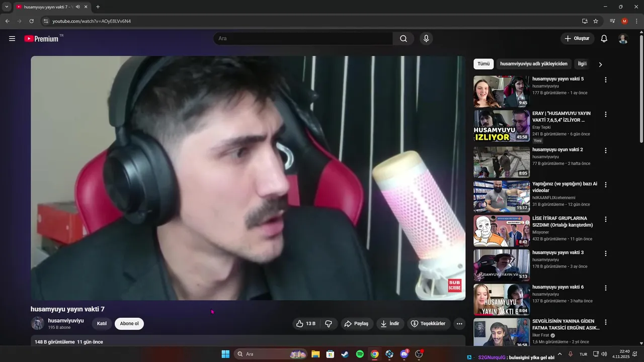Open more actions ellipsis below video
The height and width of the screenshot is (362, 644).
click(x=459, y=324)
